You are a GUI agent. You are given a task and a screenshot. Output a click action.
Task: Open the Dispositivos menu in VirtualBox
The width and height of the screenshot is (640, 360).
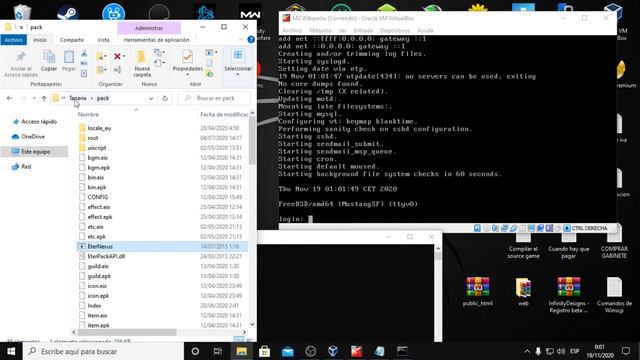(x=395, y=31)
